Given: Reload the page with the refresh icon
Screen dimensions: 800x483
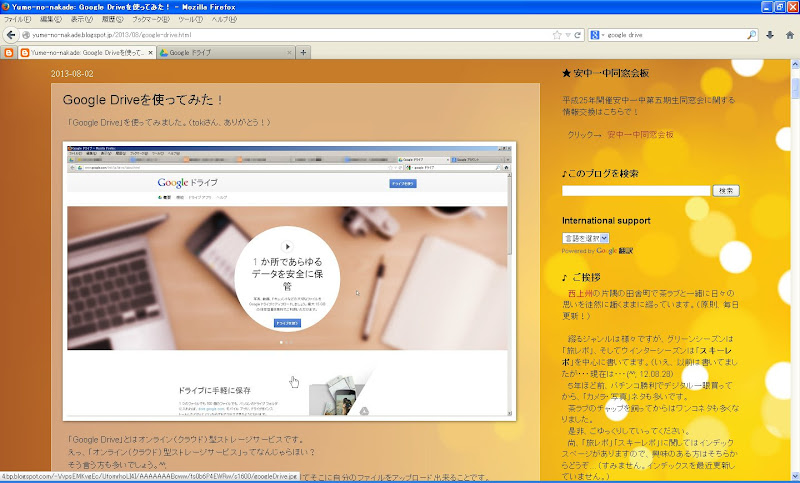Looking at the screenshot, I should [x=578, y=35].
